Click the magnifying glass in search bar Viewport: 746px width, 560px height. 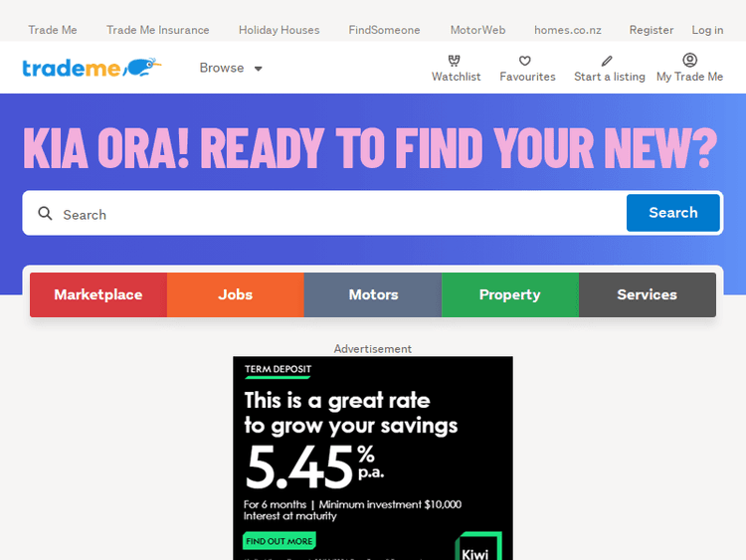pyautogui.click(x=45, y=213)
